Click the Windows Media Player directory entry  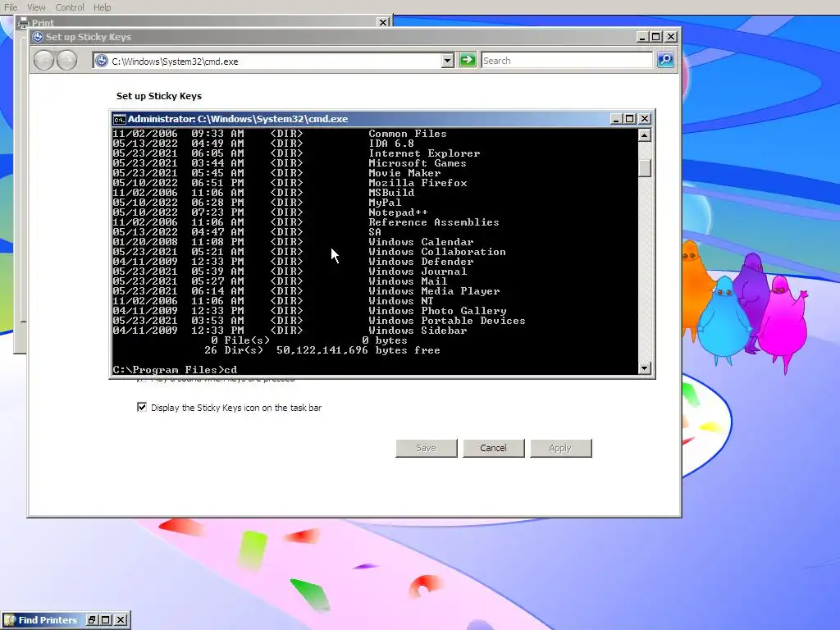click(x=434, y=291)
